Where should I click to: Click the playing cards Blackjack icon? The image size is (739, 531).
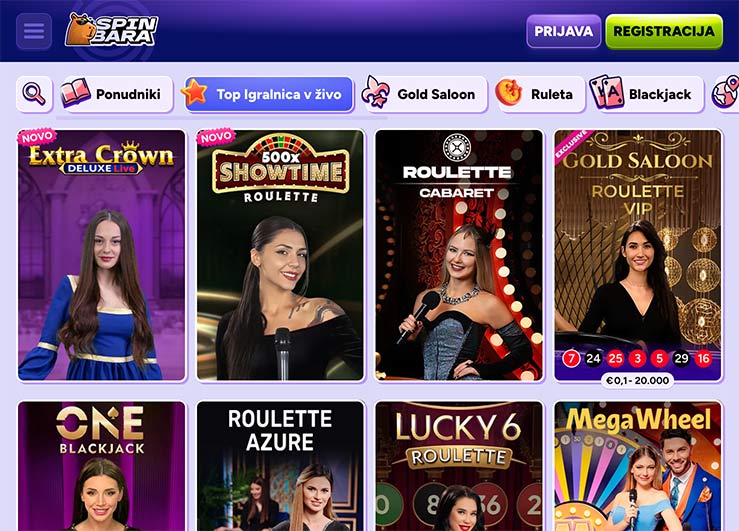(606, 92)
